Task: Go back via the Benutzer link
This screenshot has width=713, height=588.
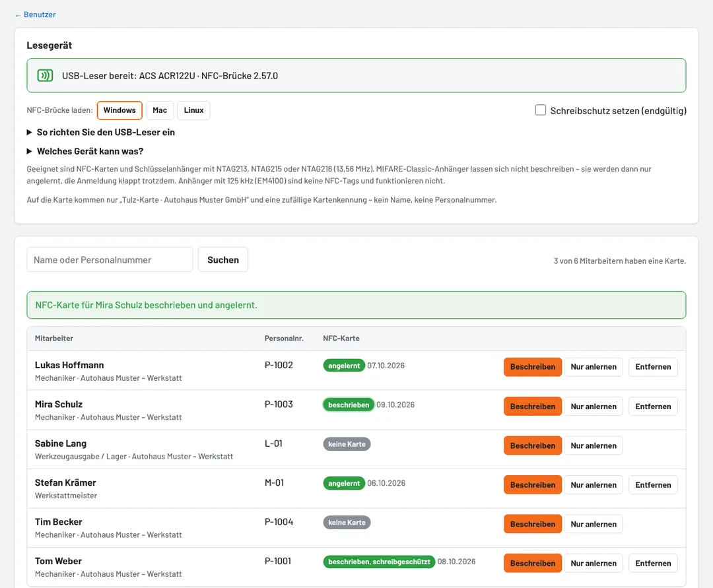Action: pyautogui.click(x=35, y=15)
